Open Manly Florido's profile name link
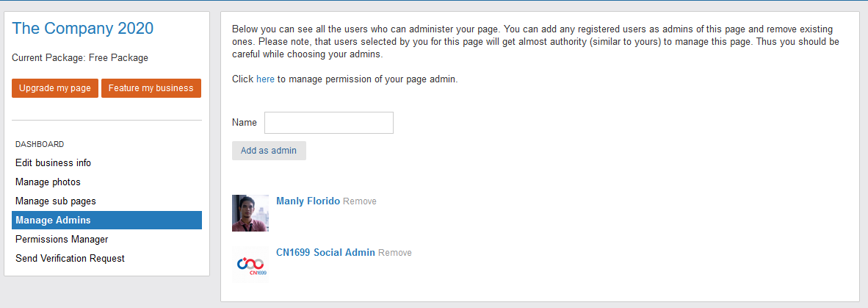 pos(308,201)
